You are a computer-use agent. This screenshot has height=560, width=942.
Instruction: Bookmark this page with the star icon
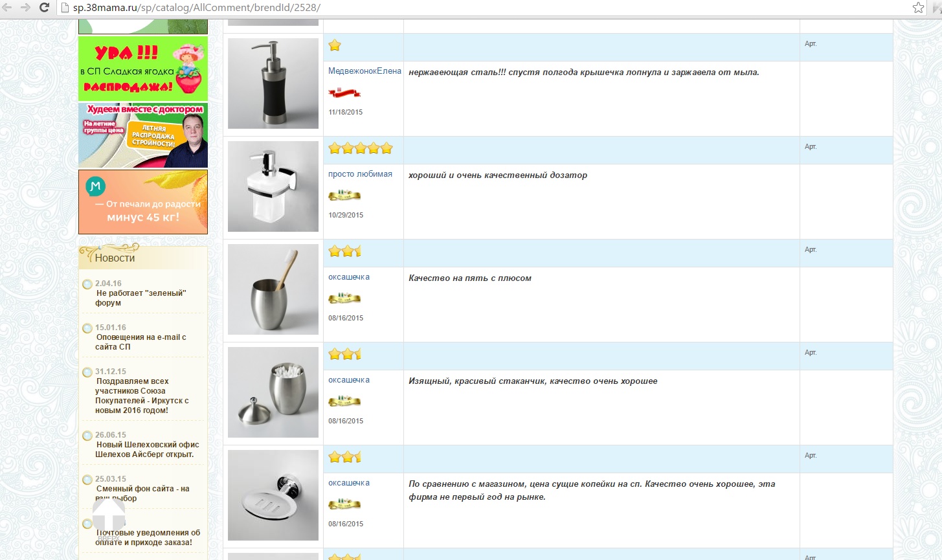pyautogui.click(x=918, y=8)
